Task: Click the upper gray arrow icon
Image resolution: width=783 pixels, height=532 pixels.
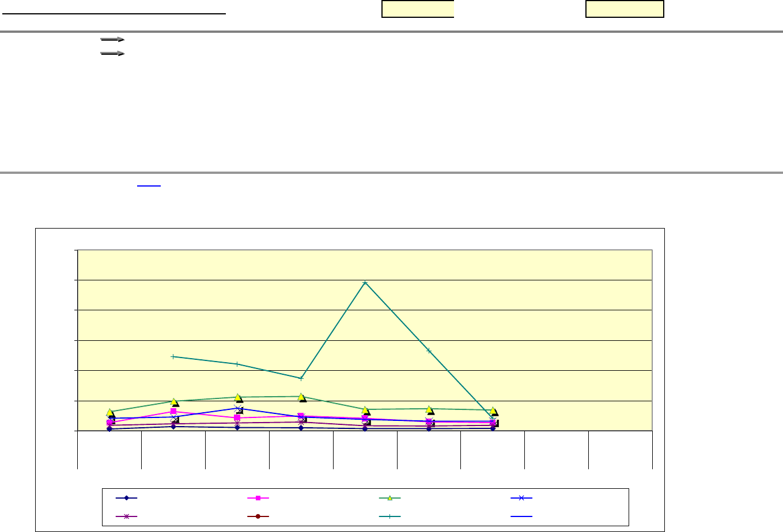Action: (113, 40)
